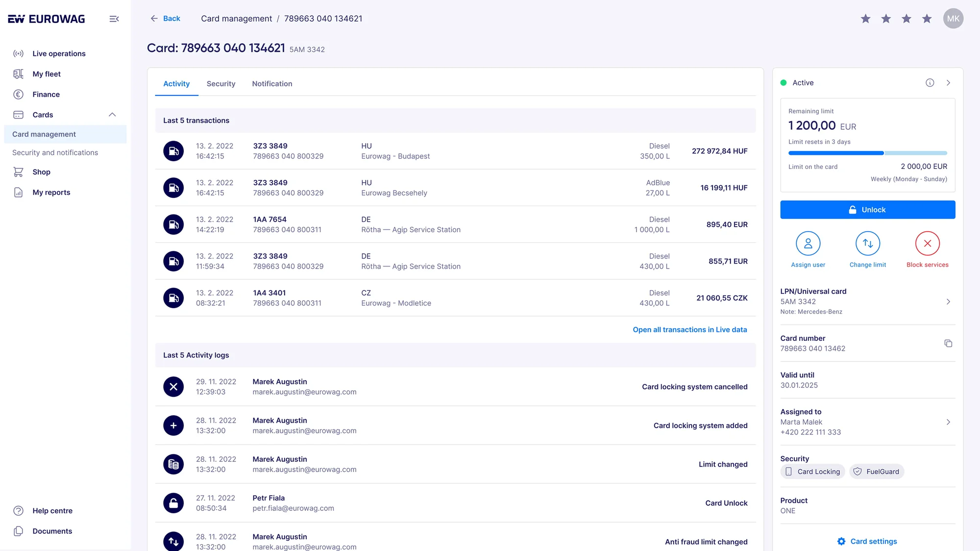This screenshot has width=980, height=551.
Task: Click 1A4 3401 plate in transactions
Action: click(x=269, y=293)
